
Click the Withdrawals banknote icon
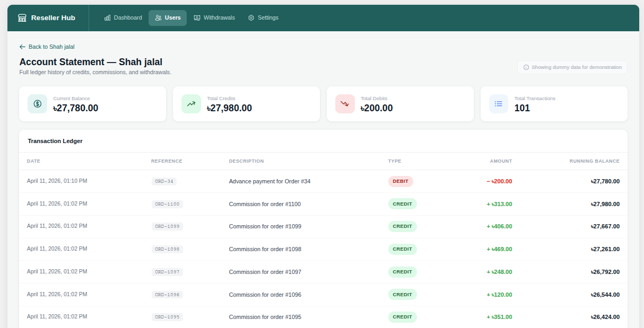(x=197, y=18)
